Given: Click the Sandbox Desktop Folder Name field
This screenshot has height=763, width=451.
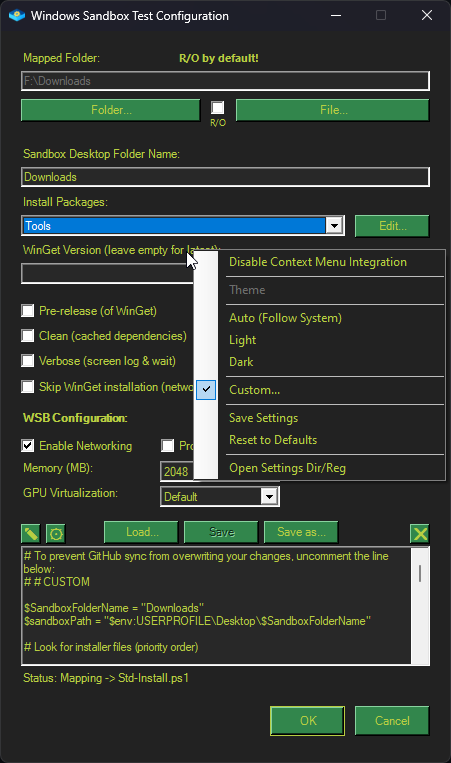Looking at the screenshot, I should tap(225, 177).
